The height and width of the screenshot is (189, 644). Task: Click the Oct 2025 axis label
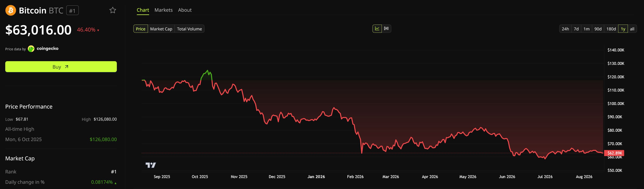[200, 177]
